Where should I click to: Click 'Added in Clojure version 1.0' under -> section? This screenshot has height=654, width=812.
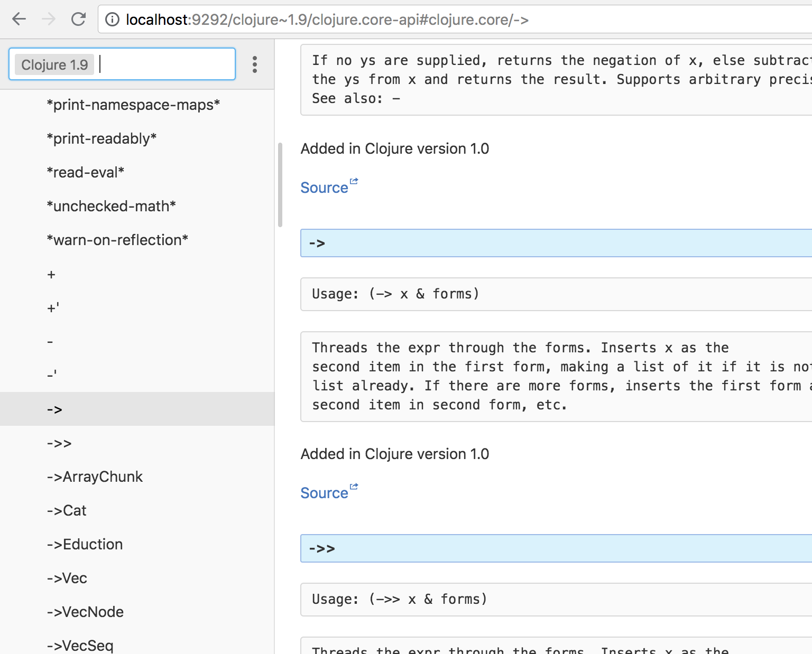coord(395,454)
